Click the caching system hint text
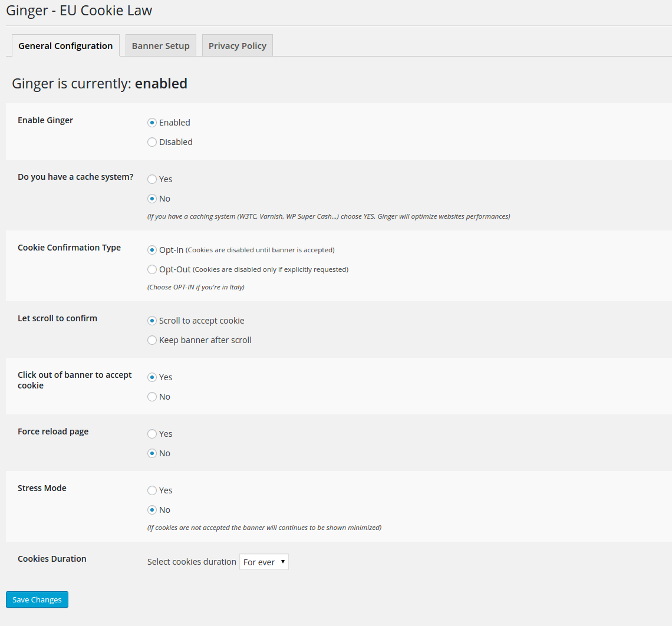The height and width of the screenshot is (626, 672). (x=329, y=216)
